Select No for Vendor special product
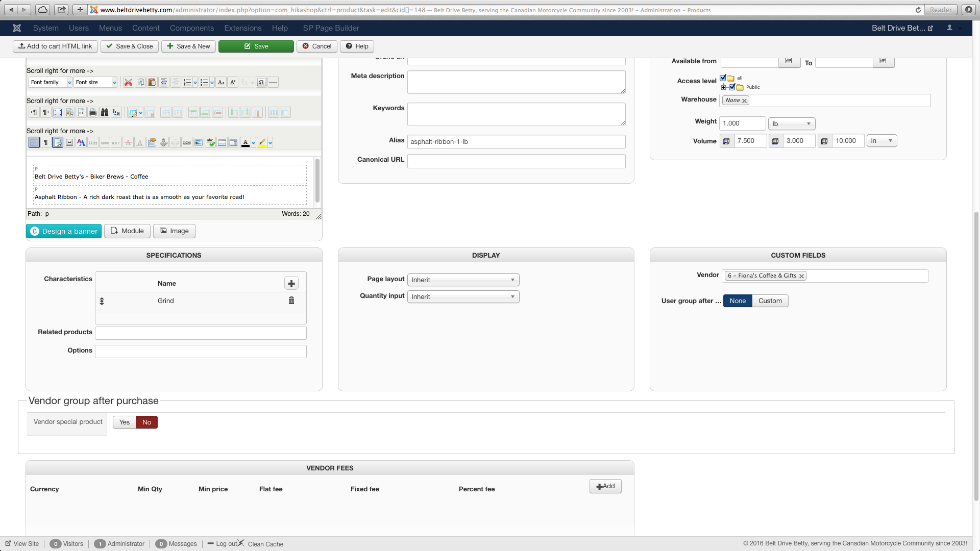This screenshot has width=980, height=551. [146, 422]
